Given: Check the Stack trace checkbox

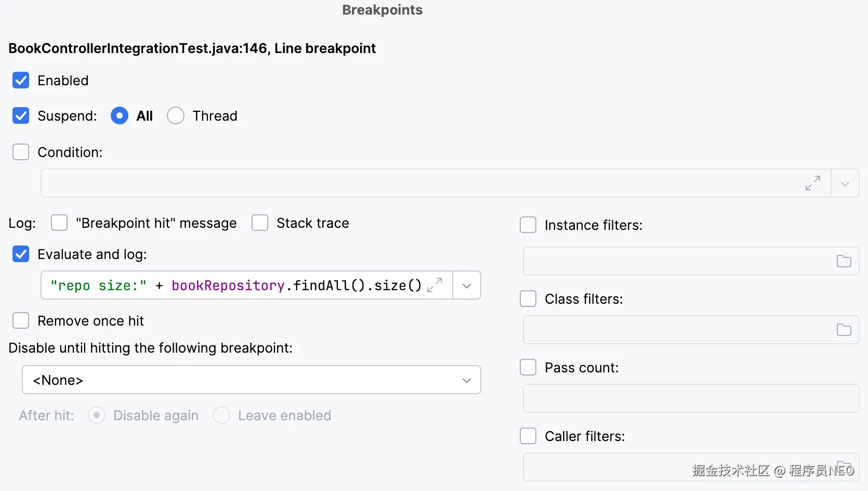Looking at the screenshot, I should point(260,223).
